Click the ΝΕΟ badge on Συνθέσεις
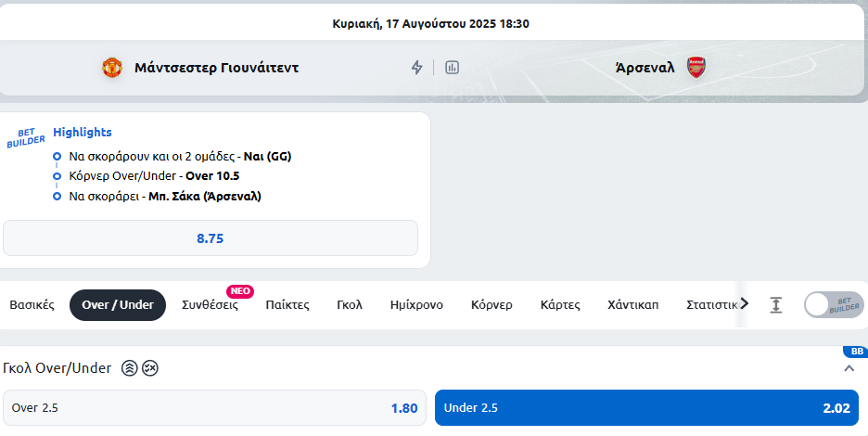Viewport: 868px width, 436px height. point(240,291)
